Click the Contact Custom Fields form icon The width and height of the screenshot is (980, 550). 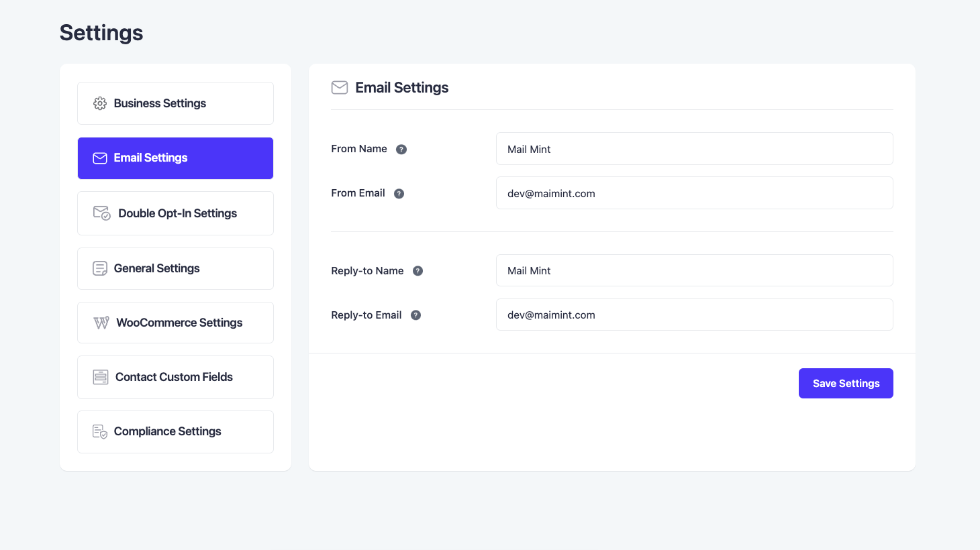coord(101,377)
